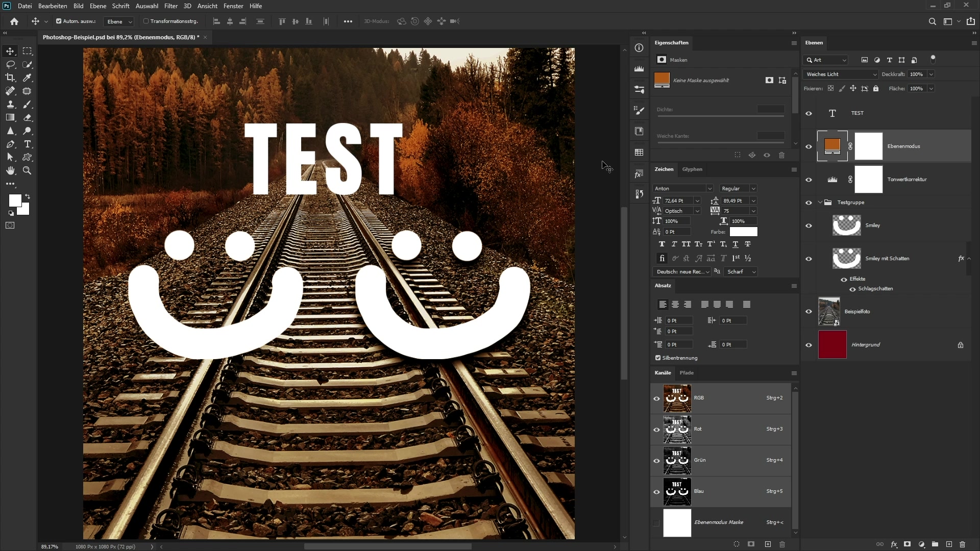
Task: Open the layer styles fx button
Action: (x=894, y=544)
